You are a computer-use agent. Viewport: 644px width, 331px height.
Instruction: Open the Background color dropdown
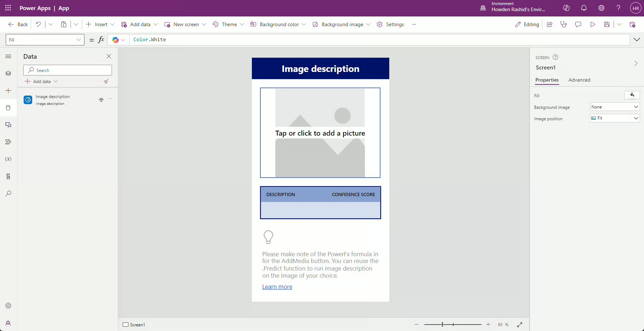[x=278, y=24]
